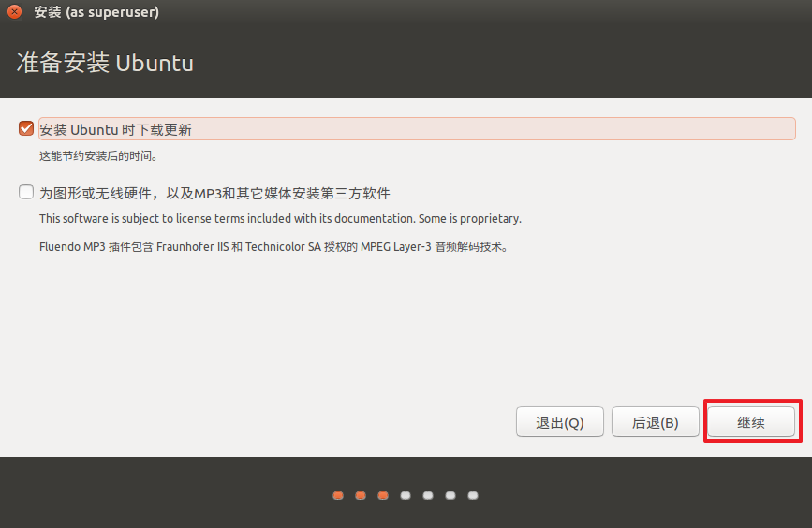The height and width of the screenshot is (528, 812).
Task: Click the '安装 Ubuntu 时下载更新' label
Action: pos(115,129)
